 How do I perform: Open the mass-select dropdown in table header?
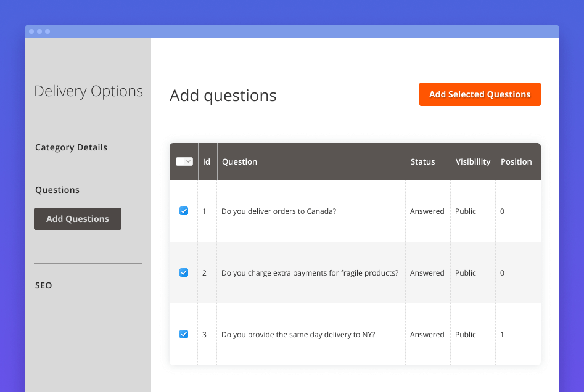point(189,161)
